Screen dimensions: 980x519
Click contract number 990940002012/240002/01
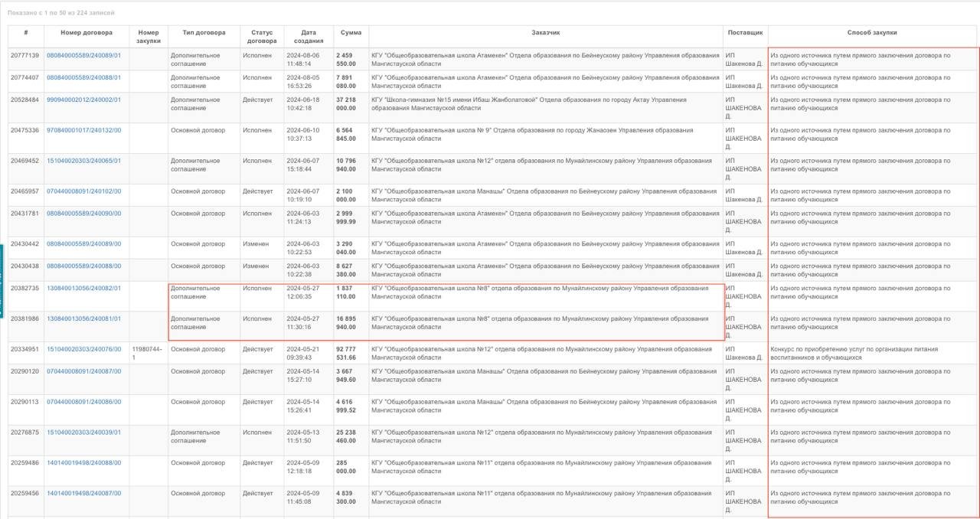coord(83,100)
